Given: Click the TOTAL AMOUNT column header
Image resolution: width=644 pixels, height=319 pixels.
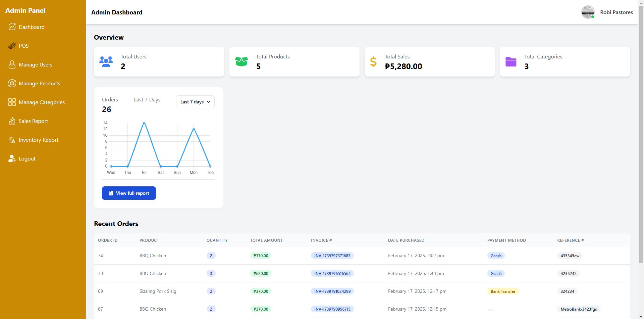Looking at the screenshot, I should coord(266,240).
